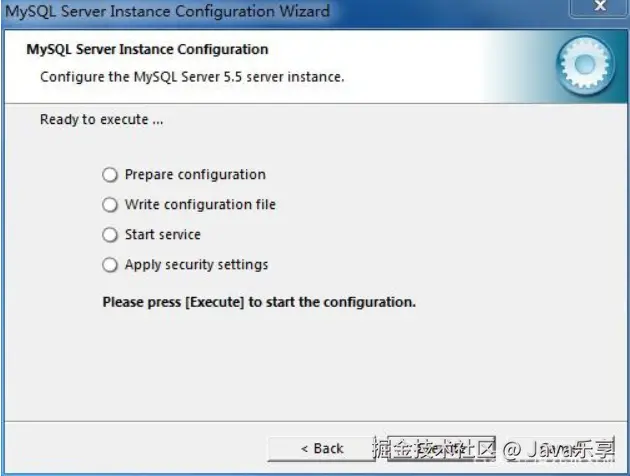Click the MySQL Server Instance Configuration heading

pos(147,49)
